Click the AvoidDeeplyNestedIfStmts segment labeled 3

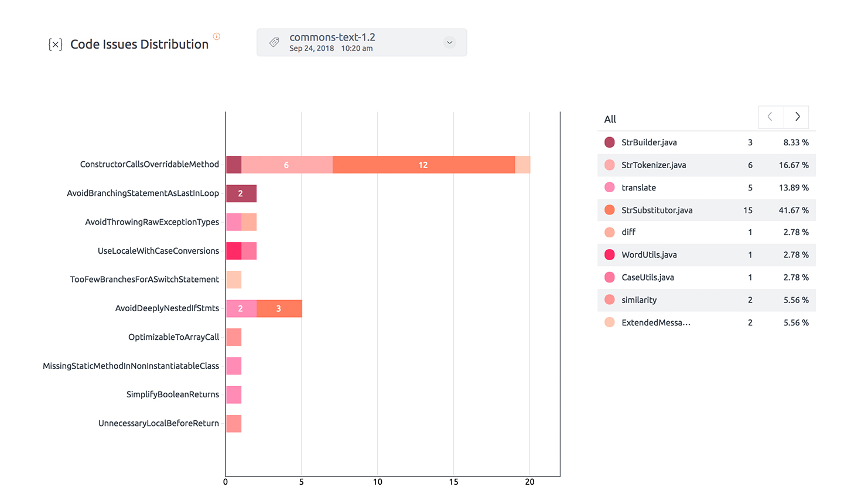[x=279, y=308]
